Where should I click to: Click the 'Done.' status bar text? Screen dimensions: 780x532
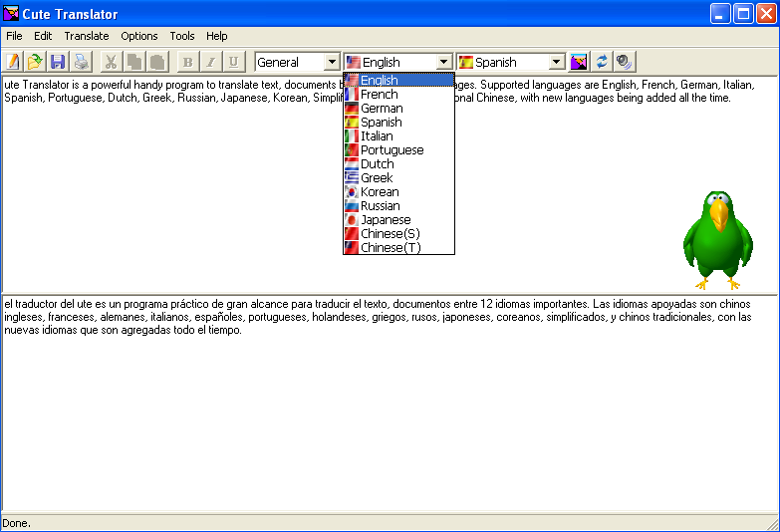pos(16,523)
